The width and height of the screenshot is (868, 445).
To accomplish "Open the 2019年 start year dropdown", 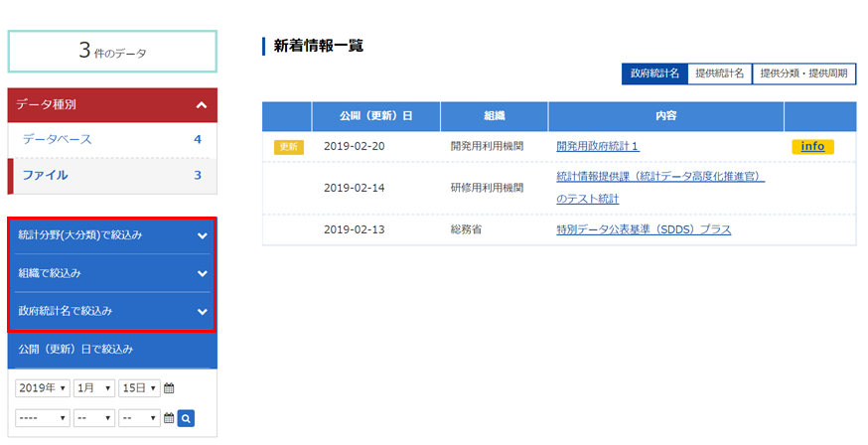I will [43, 388].
